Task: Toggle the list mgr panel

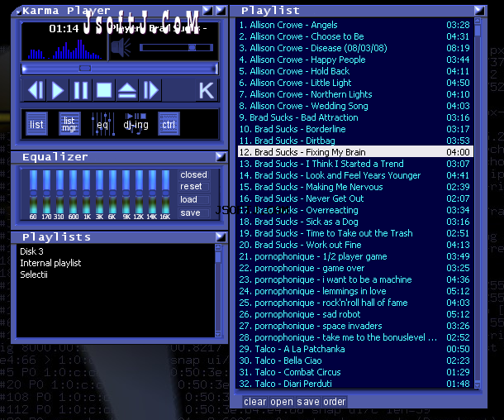Action: click(69, 124)
